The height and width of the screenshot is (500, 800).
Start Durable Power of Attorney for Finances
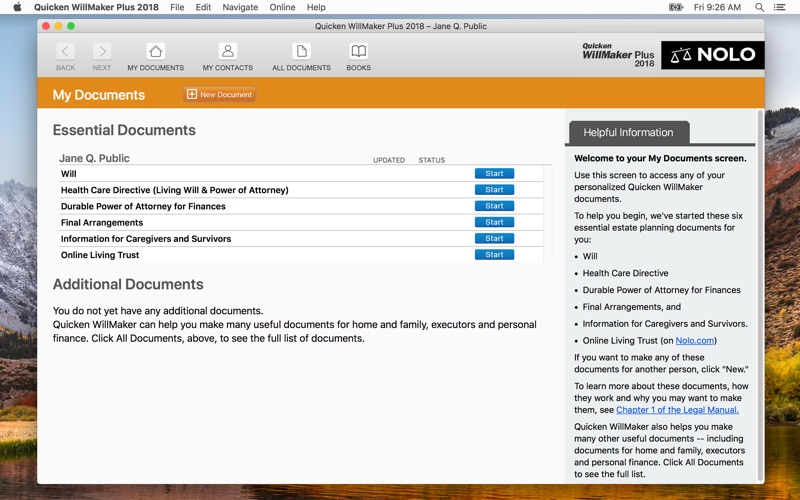494,206
